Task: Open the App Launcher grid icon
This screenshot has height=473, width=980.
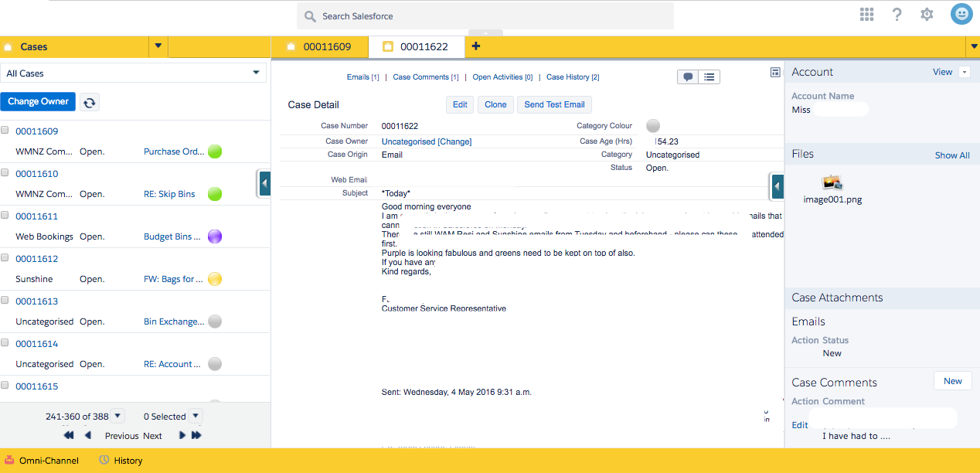Action: pyautogui.click(x=866, y=15)
